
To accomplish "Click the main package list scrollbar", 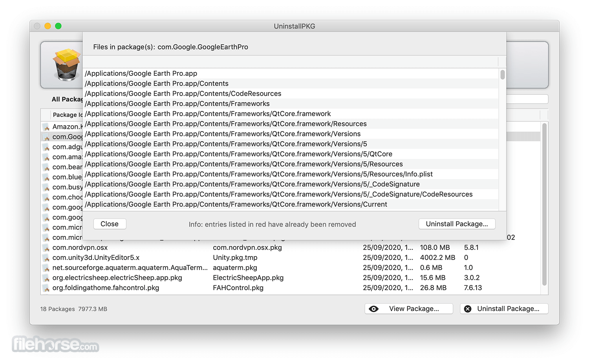I will 544,204.
